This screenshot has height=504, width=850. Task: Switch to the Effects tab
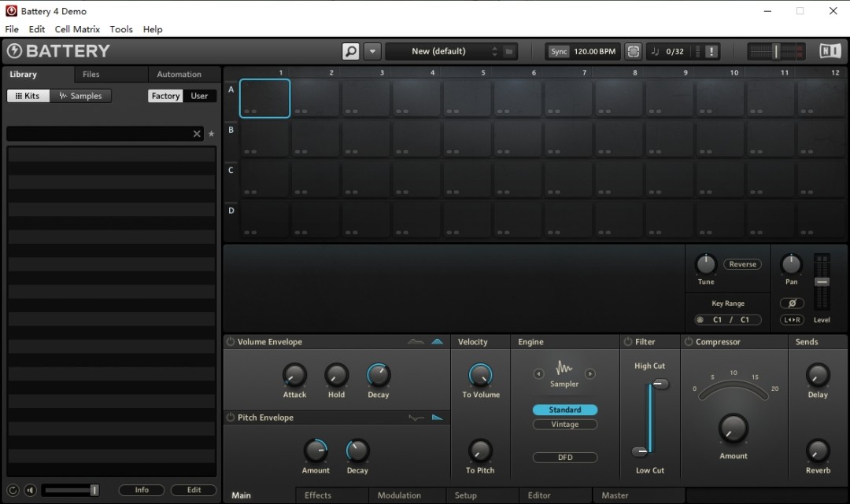click(318, 495)
